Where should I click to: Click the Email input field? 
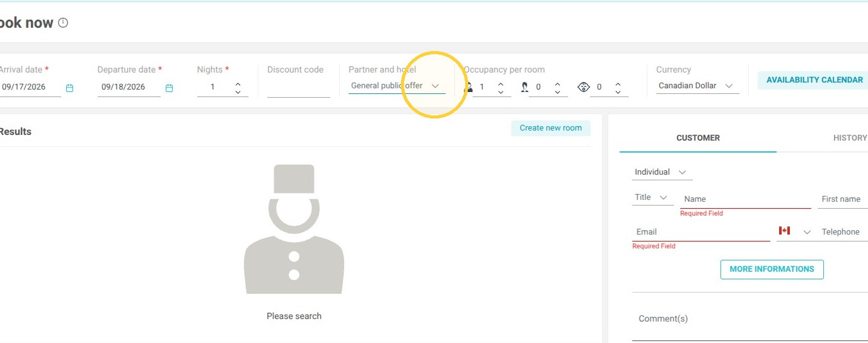[701, 232]
